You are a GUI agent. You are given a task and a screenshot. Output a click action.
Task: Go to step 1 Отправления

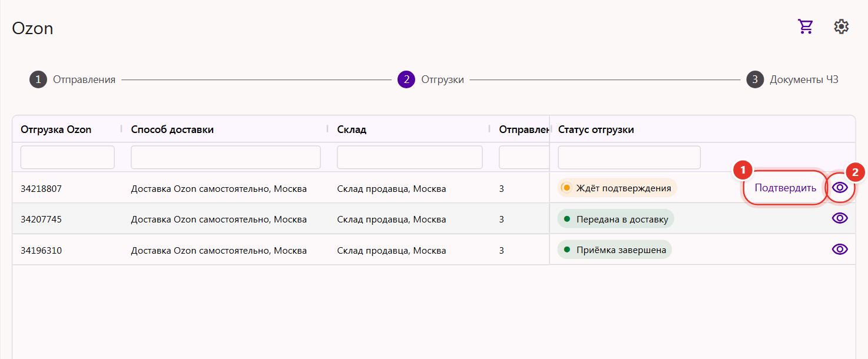[72, 79]
